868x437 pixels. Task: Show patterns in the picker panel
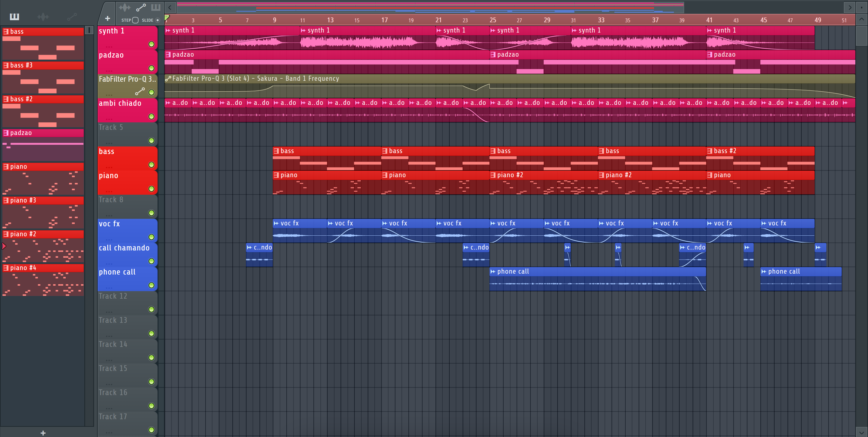(x=14, y=17)
